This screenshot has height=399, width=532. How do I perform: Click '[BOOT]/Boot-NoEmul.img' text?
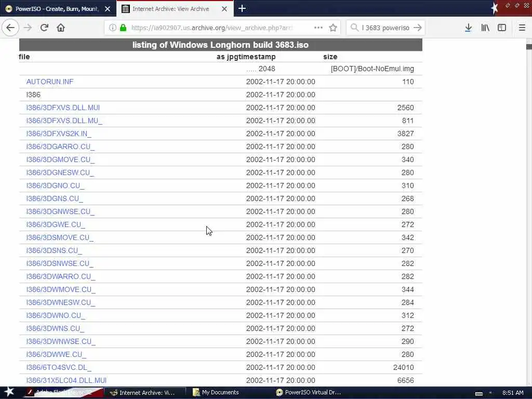pos(372,69)
